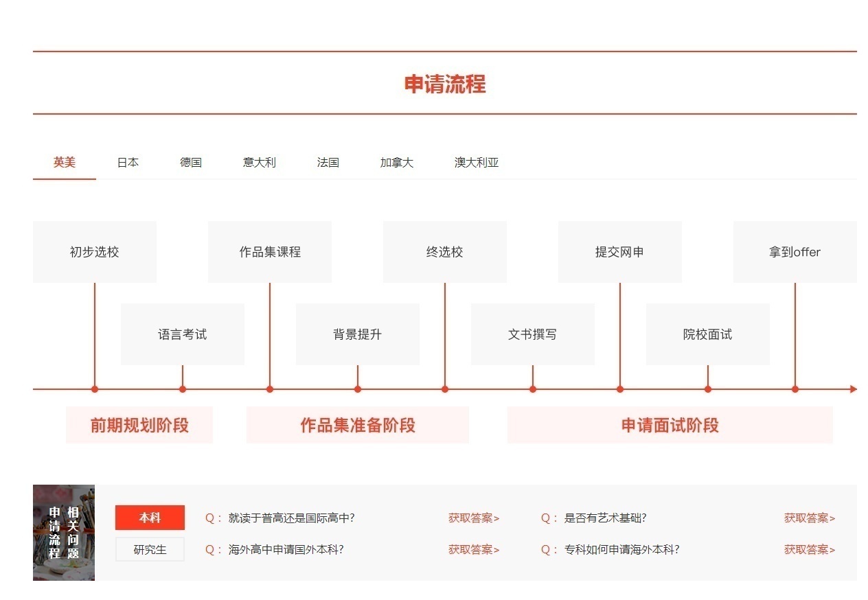Click the 作品集准备阶段 phase label
The width and height of the screenshot is (868, 600).
click(358, 425)
